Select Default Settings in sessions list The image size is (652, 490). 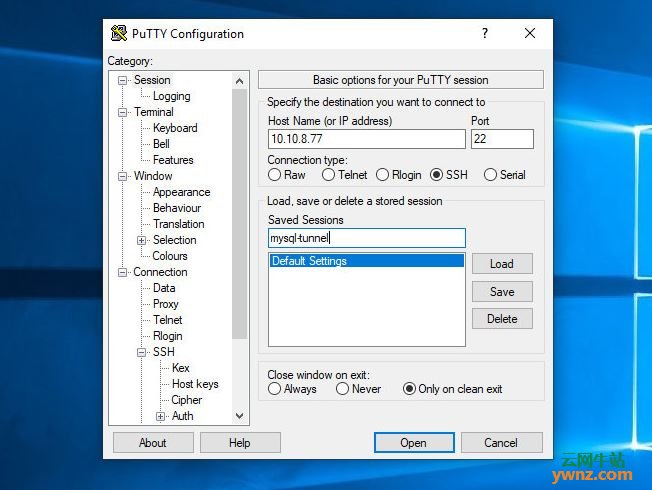pos(367,261)
